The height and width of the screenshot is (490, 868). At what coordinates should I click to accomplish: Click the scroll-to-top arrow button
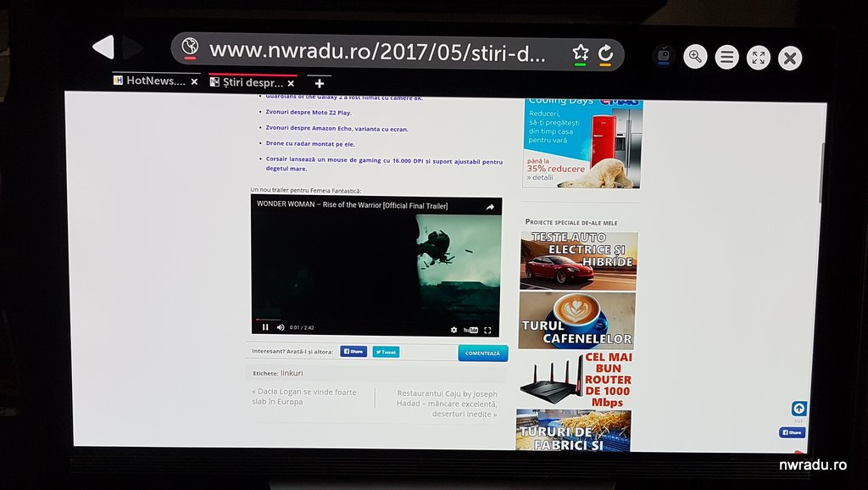click(798, 409)
